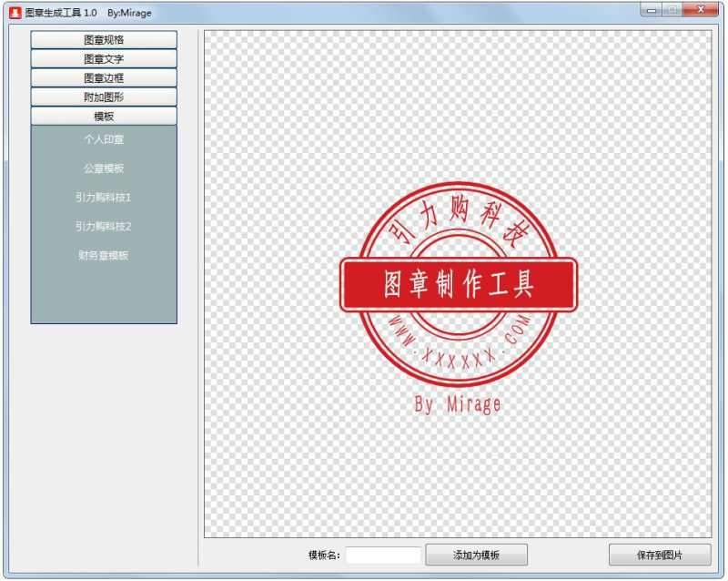Open the 图章规格 specifications panel
Screen dimensions: 728x581
coord(104,40)
